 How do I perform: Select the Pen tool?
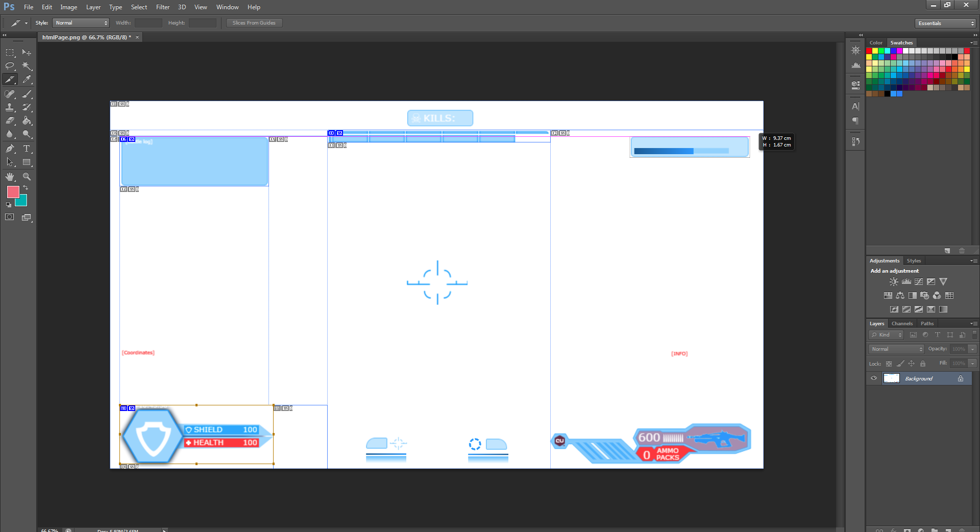point(10,149)
